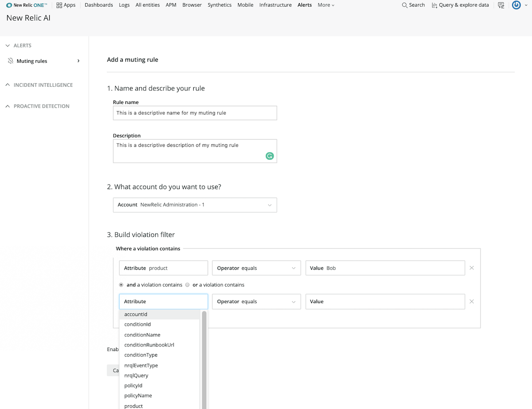Switch to APM in top navigation
The image size is (532, 409).
[x=171, y=5]
